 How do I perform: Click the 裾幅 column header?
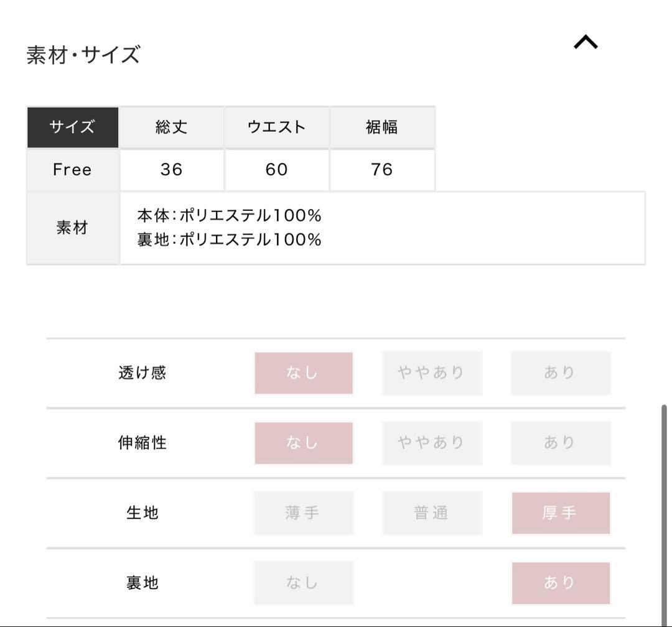(382, 127)
